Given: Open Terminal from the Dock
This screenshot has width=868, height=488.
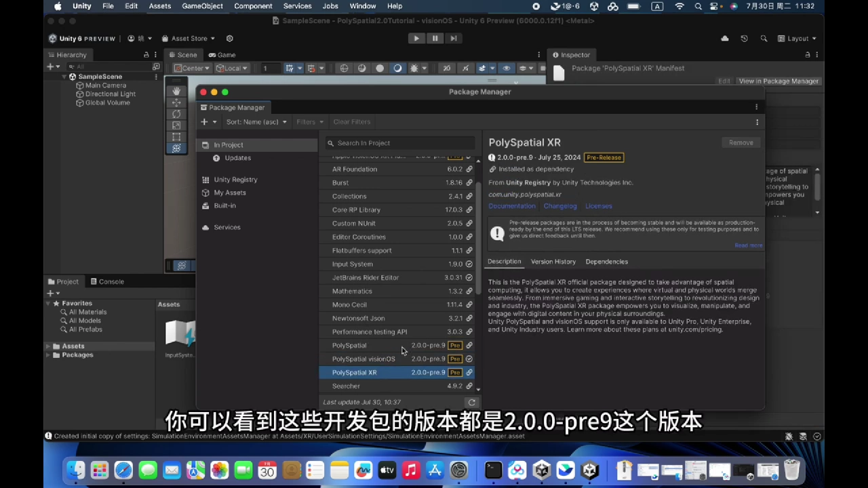Looking at the screenshot, I should click(493, 470).
